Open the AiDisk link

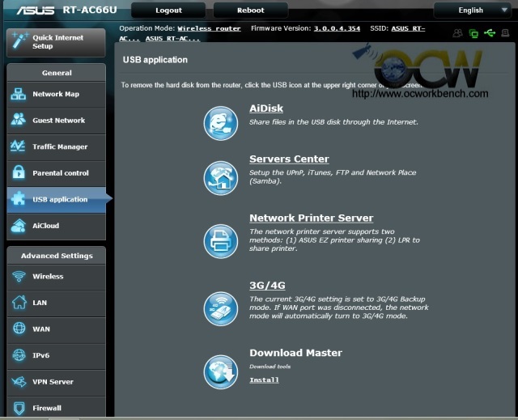click(266, 108)
